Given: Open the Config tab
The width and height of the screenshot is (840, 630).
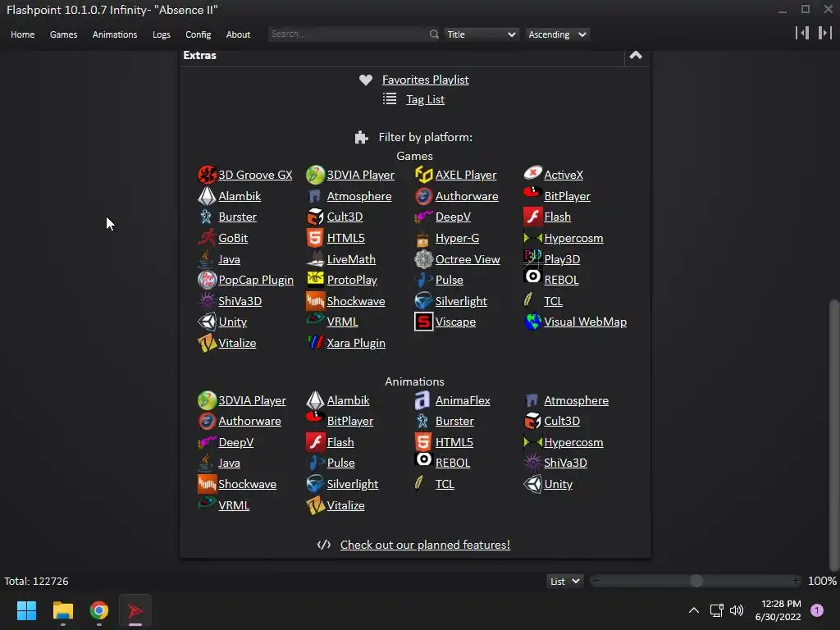Looking at the screenshot, I should (199, 34).
